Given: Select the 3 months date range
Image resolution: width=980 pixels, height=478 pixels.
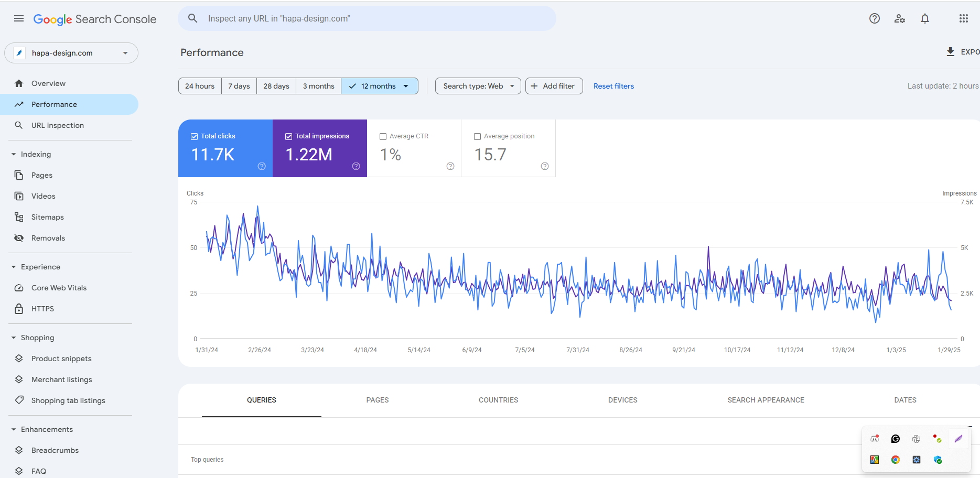Looking at the screenshot, I should (319, 86).
